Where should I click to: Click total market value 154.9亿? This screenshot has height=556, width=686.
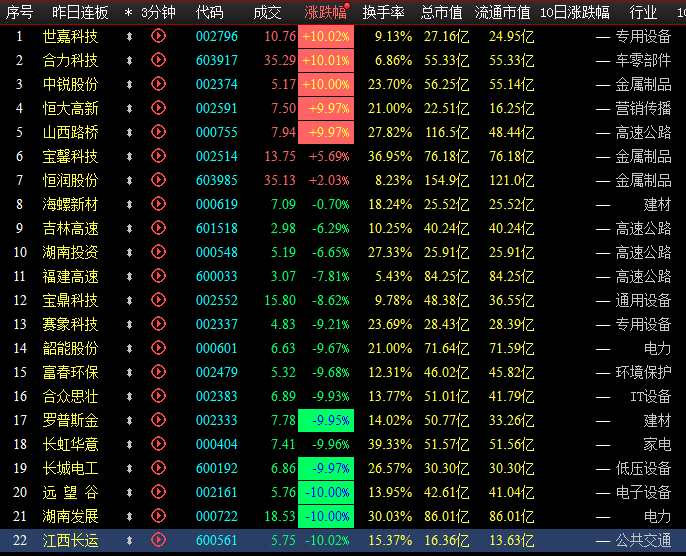point(446,180)
